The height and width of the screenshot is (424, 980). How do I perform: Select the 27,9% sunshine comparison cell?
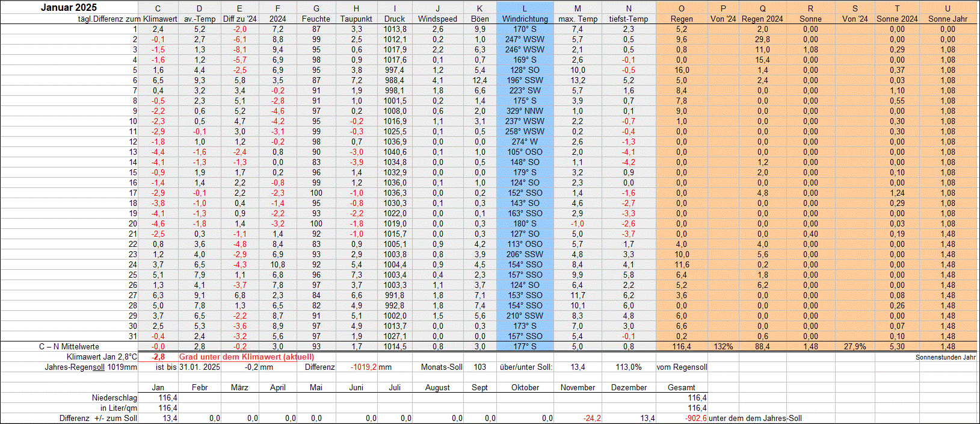[855, 346]
